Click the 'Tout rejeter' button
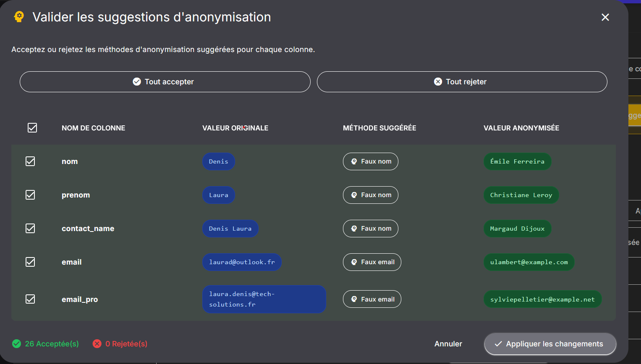Viewport: 641px width, 364px height. [x=462, y=82]
